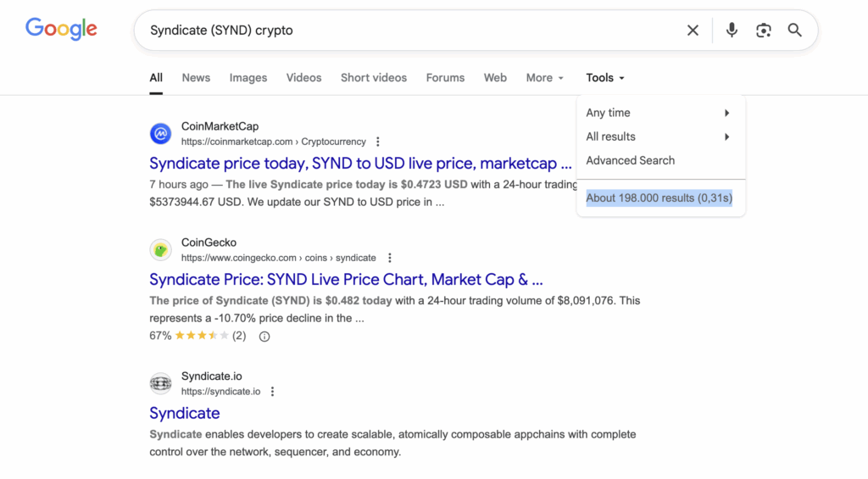Open the Advanced Search link

(631, 160)
